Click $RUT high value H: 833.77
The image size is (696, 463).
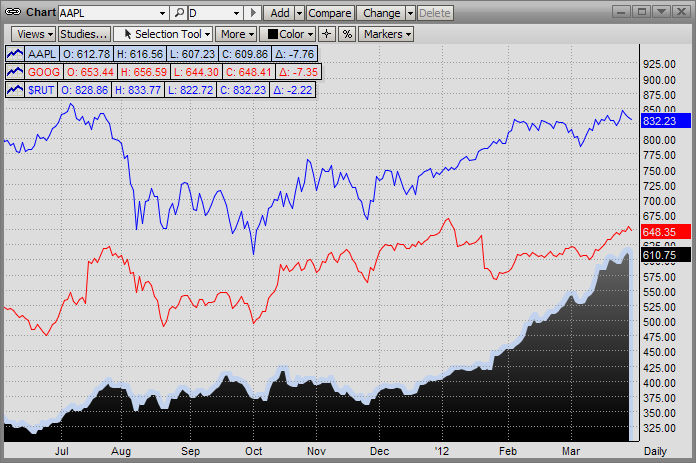pos(138,90)
